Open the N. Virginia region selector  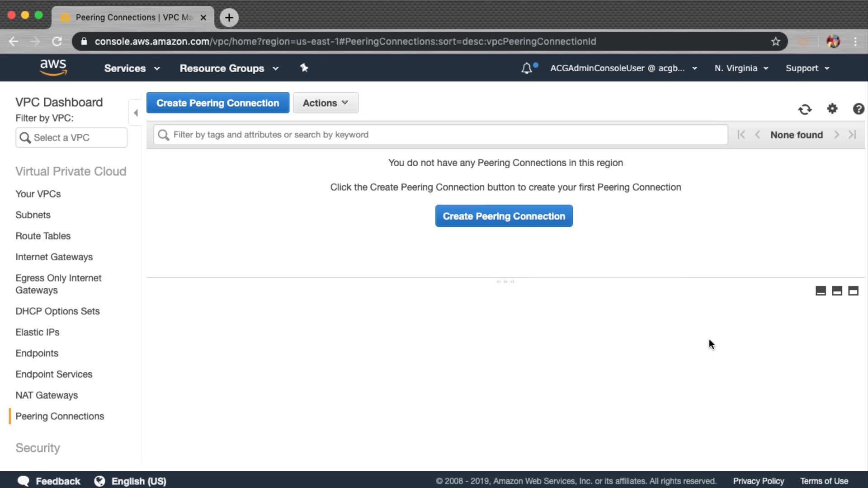coord(741,68)
